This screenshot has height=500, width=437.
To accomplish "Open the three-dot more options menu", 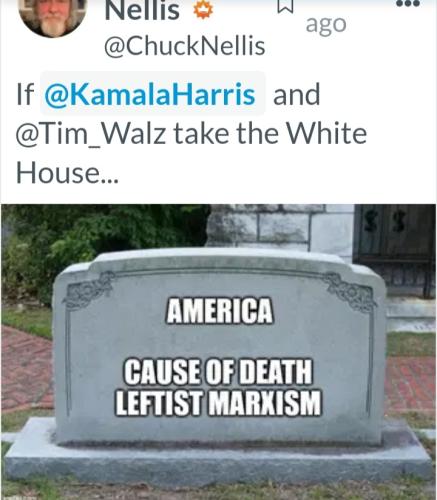I will 408,4.
